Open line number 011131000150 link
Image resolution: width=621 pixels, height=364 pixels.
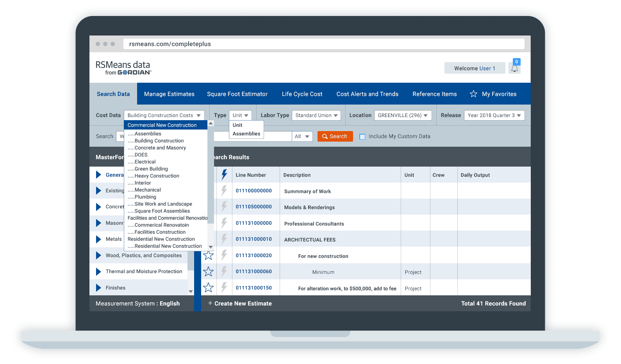pyautogui.click(x=254, y=288)
